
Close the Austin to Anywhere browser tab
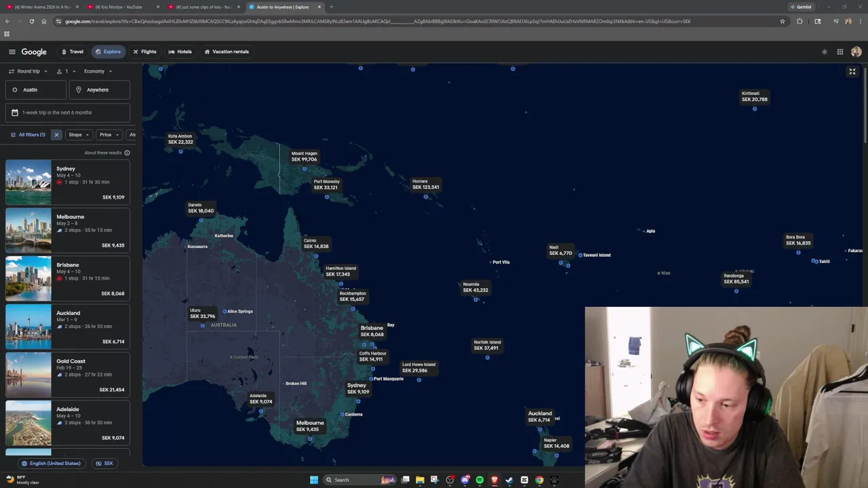click(x=319, y=7)
